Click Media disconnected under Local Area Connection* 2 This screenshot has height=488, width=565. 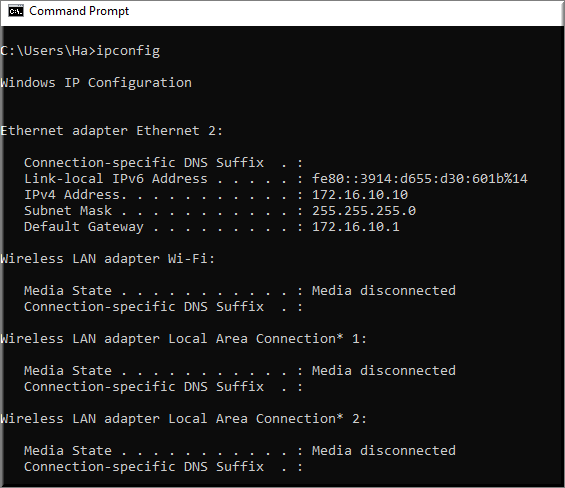pos(384,451)
